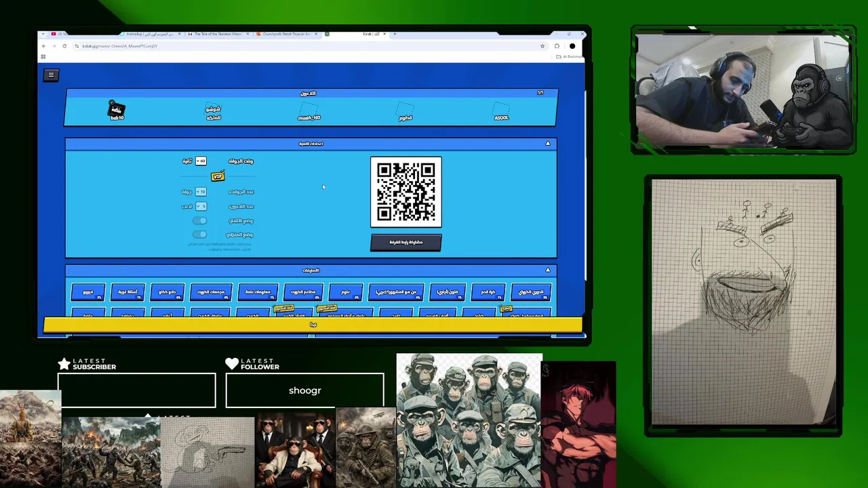Open a new browser tab with plus

pyautogui.click(x=395, y=34)
